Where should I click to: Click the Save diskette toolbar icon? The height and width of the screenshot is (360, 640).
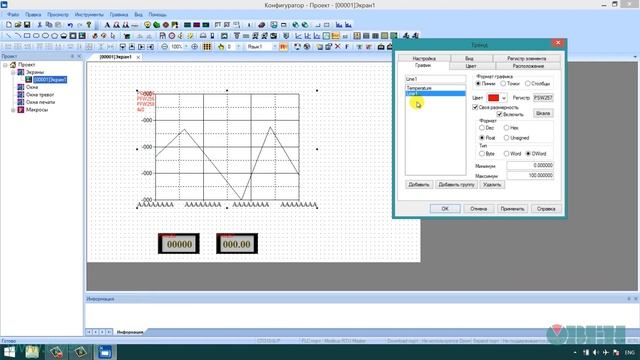point(27,25)
